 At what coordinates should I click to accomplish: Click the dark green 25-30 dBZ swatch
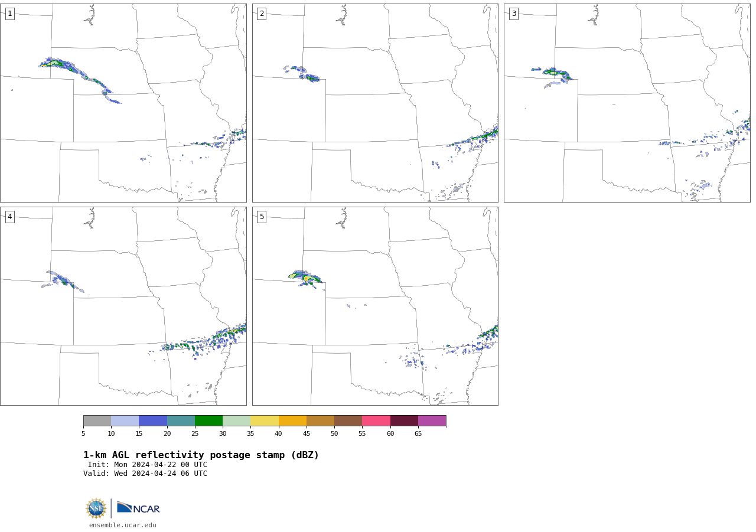[x=208, y=421]
